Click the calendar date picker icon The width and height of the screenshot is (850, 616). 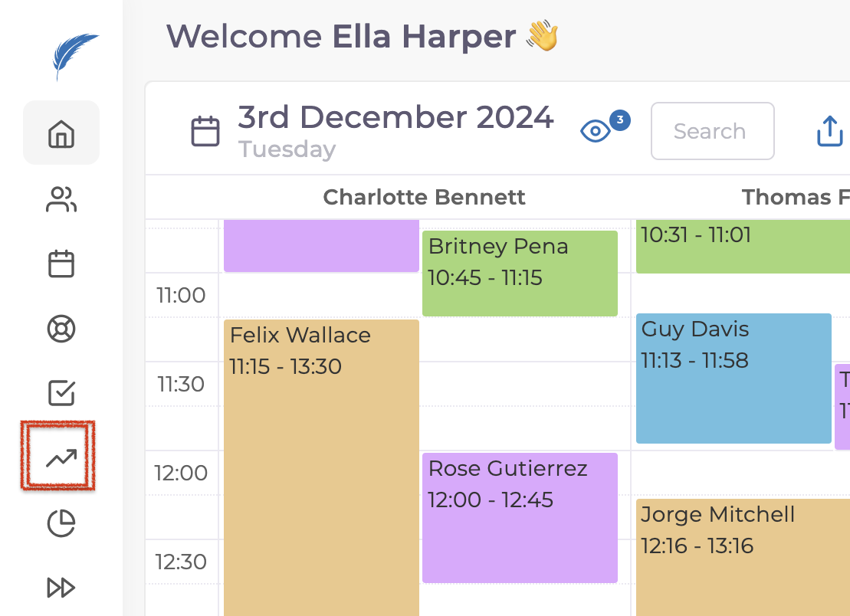pos(205,131)
